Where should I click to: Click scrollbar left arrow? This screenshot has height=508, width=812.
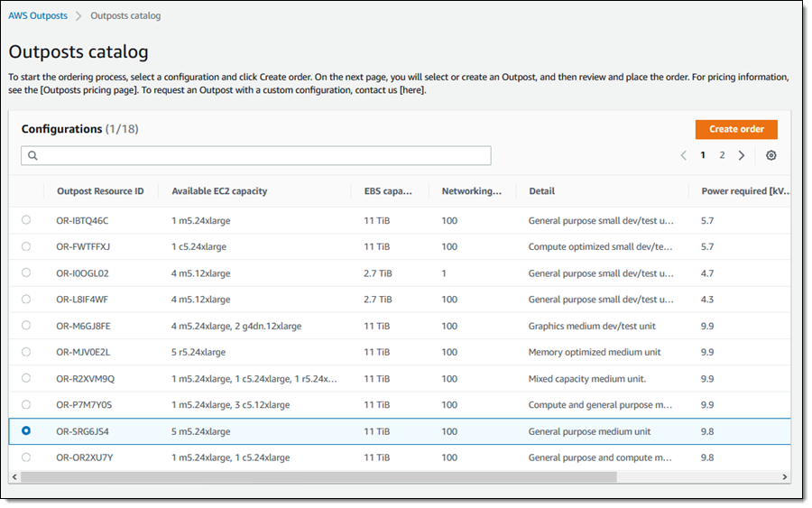(14, 477)
